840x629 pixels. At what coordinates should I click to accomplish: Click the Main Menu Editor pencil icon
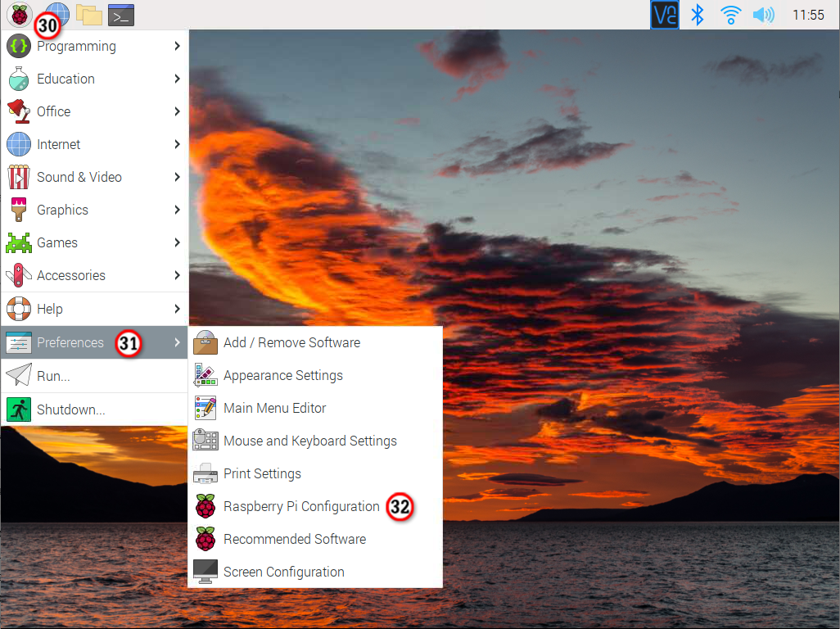coord(205,408)
